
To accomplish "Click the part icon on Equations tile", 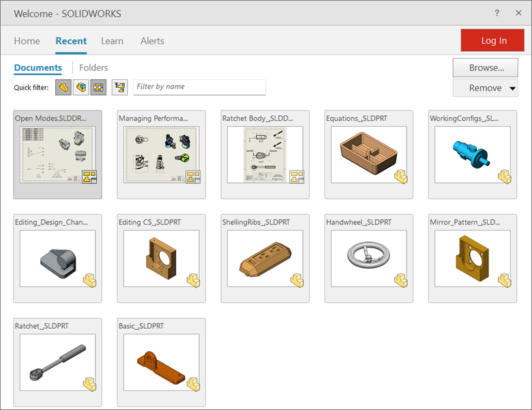I will (x=401, y=177).
